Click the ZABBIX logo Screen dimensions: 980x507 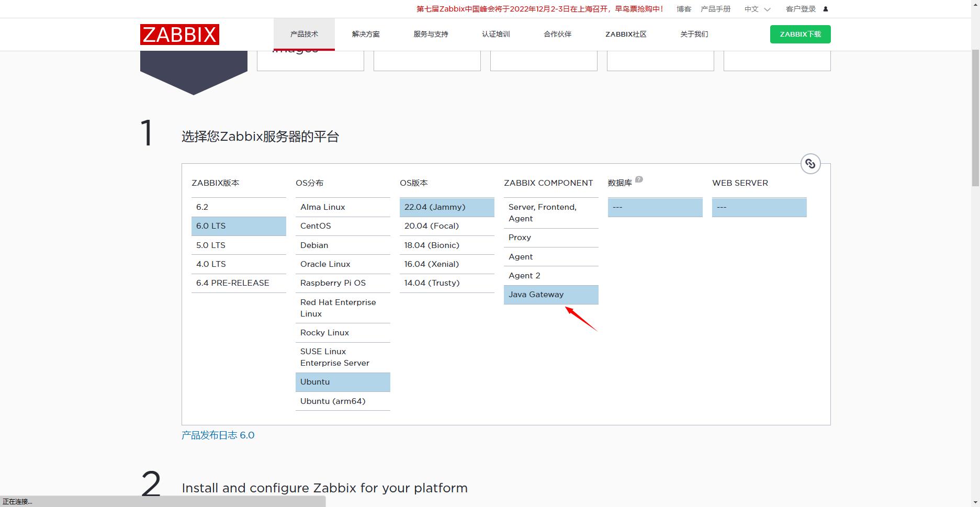pyautogui.click(x=179, y=35)
